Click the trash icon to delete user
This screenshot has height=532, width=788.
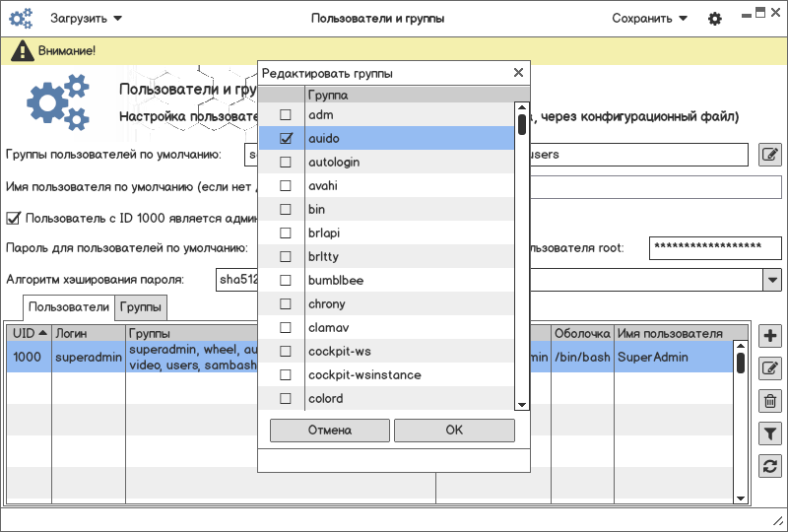[x=770, y=401]
